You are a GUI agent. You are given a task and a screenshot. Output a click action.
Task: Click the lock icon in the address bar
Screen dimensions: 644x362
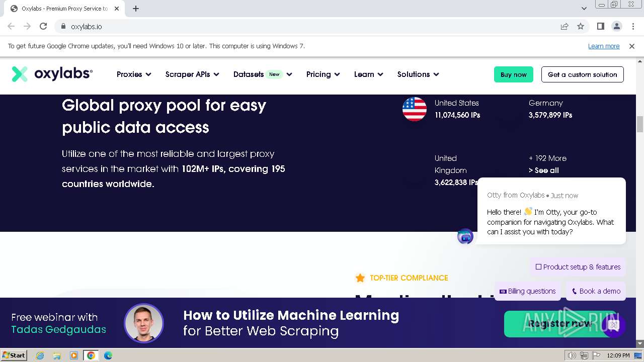tap(63, 26)
